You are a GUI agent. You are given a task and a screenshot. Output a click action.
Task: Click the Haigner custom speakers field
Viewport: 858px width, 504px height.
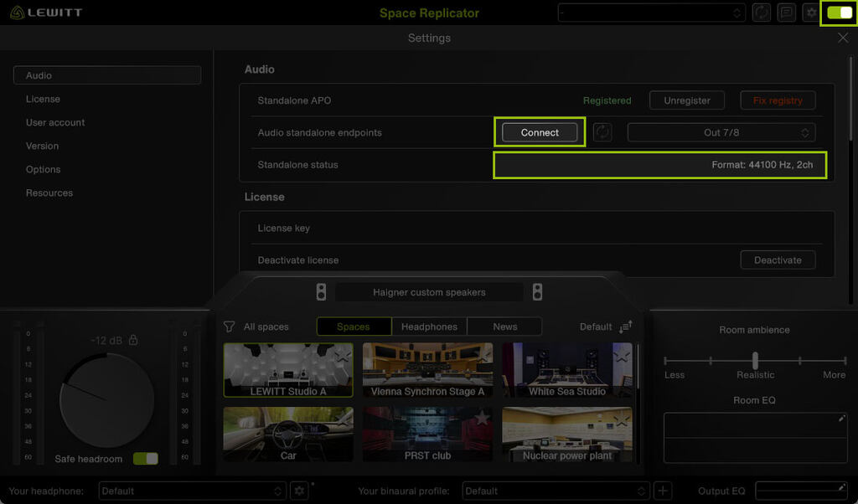point(429,292)
